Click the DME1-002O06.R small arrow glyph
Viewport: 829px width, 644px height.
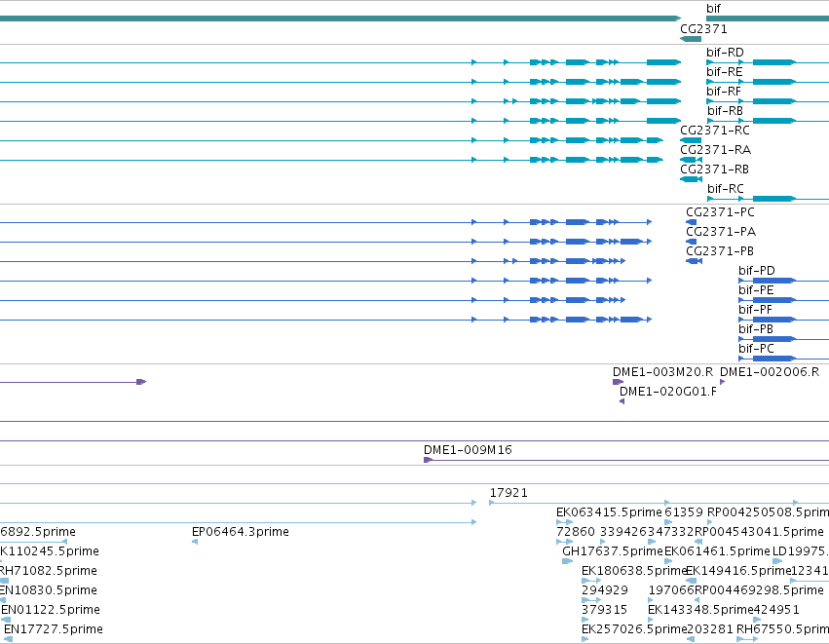tap(722, 382)
